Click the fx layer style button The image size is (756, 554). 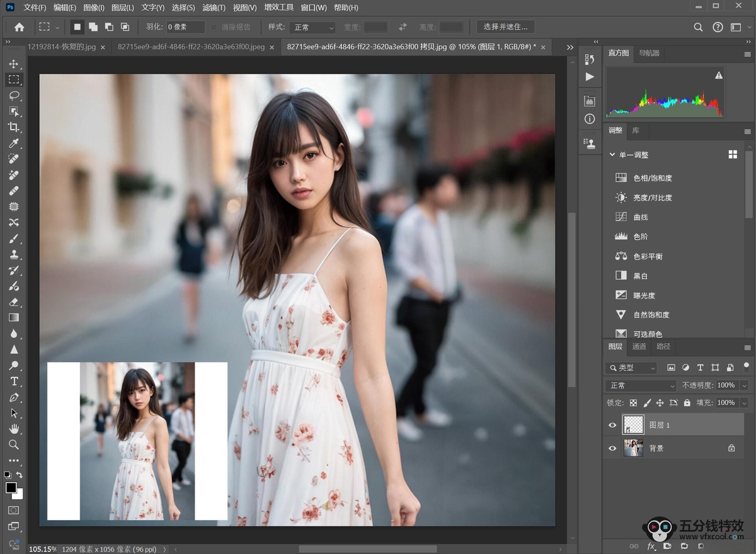point(651,546)
